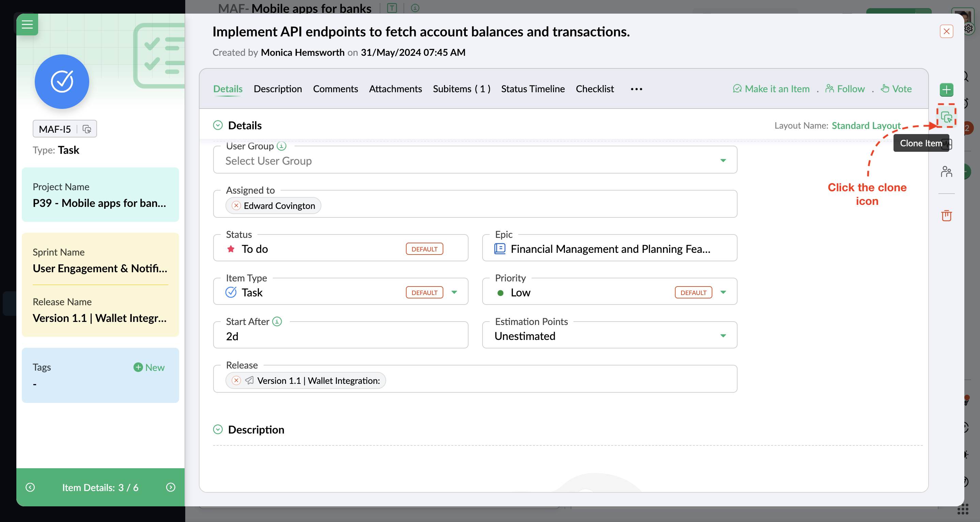Click creator name Monica Hemsworth
980x522 pixels.
coord(302,52)
